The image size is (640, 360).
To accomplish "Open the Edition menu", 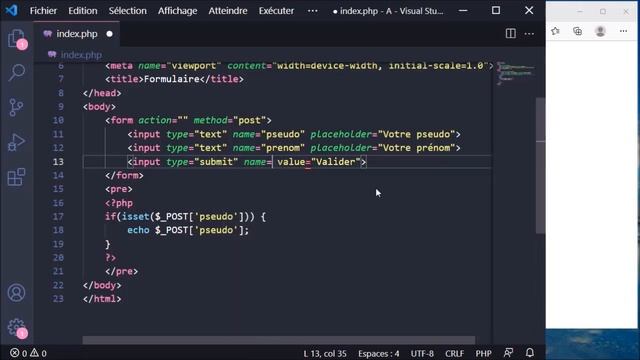I will 82,11.
